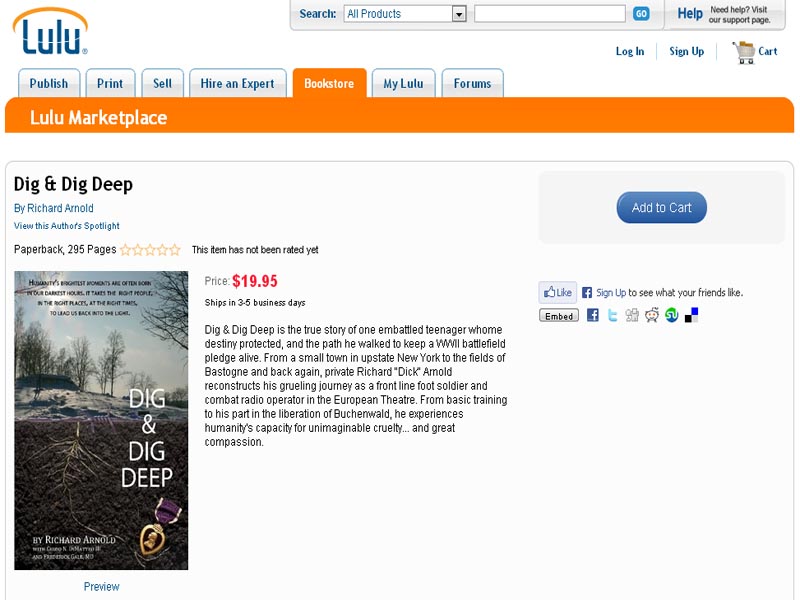Share the book via Twitter icon
This screenshot has height=600, width=800.
[612, 315]
